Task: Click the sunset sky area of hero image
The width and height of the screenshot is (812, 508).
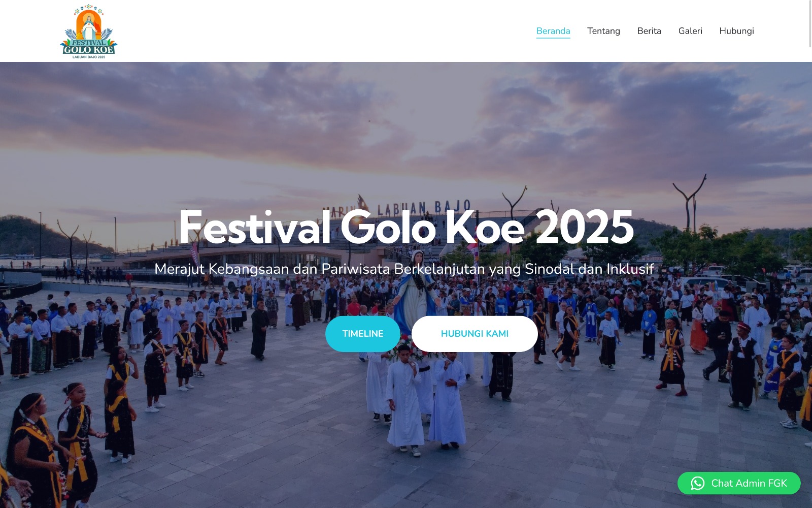Action: 406,127
